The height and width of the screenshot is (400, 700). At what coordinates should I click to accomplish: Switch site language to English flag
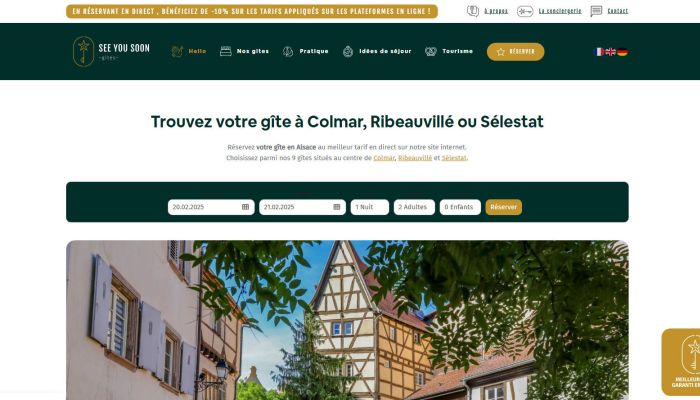tap(611, 52)
